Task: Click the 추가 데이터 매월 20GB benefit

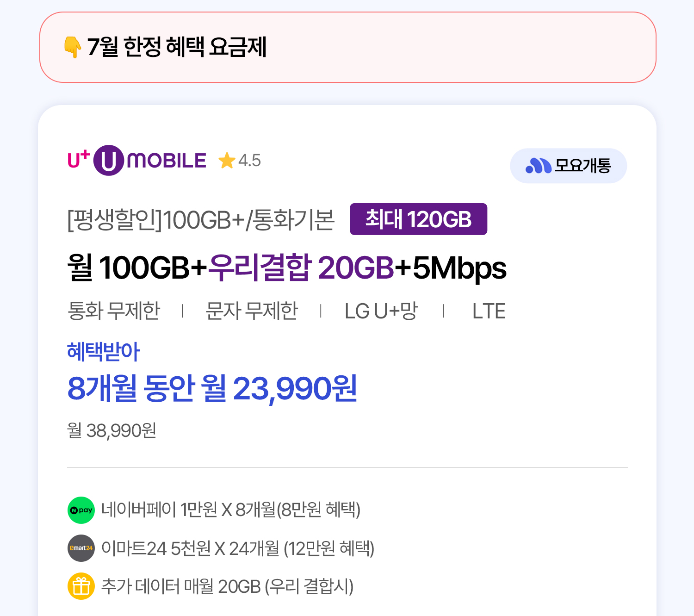Action: (x=227, y=586)
